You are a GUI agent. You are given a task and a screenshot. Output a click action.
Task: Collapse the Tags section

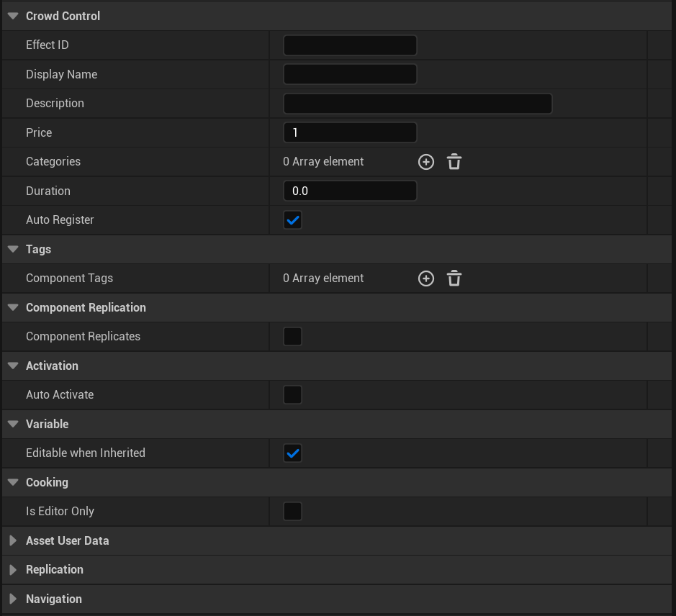click(x=13, y=249)
